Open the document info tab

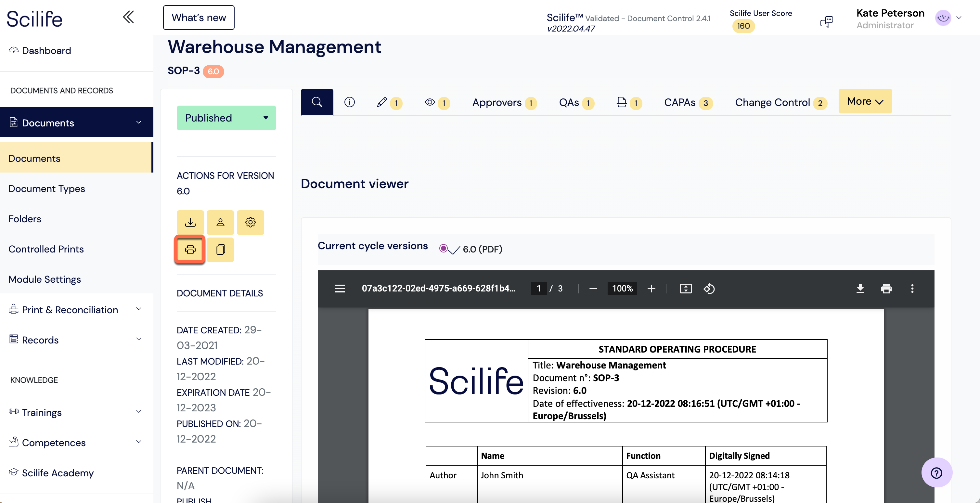(349, 102)
